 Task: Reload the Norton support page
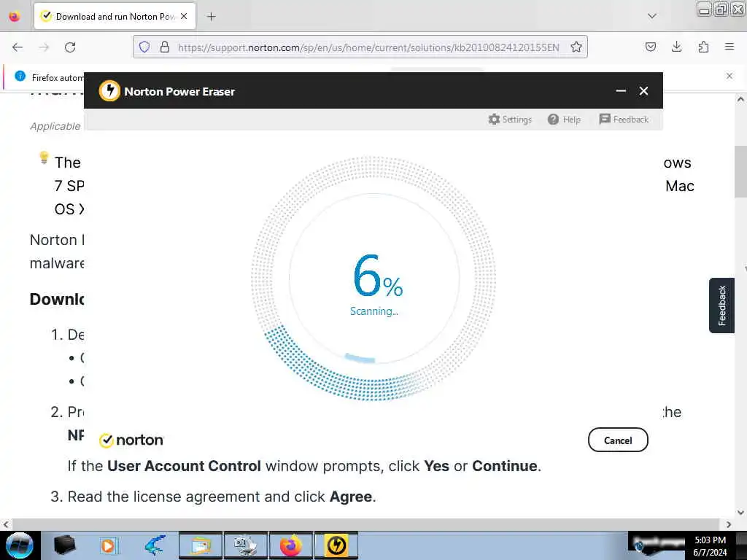coord(70,47)
